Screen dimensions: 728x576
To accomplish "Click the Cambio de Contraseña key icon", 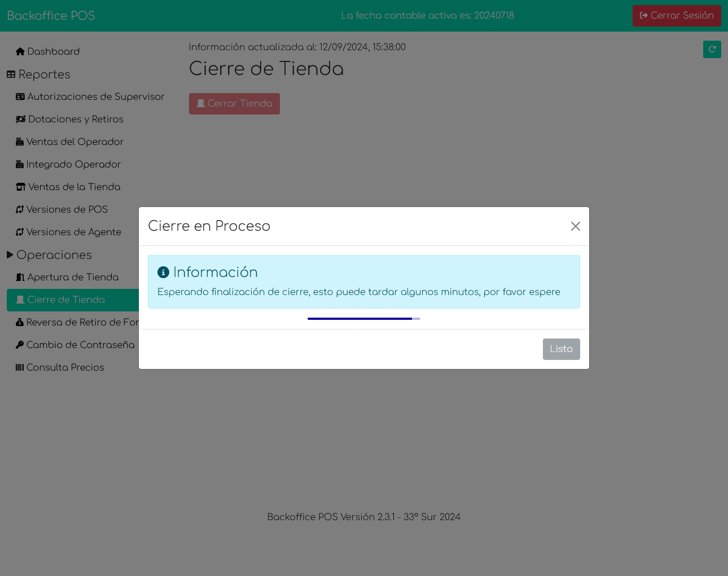I will pos(20,345).
